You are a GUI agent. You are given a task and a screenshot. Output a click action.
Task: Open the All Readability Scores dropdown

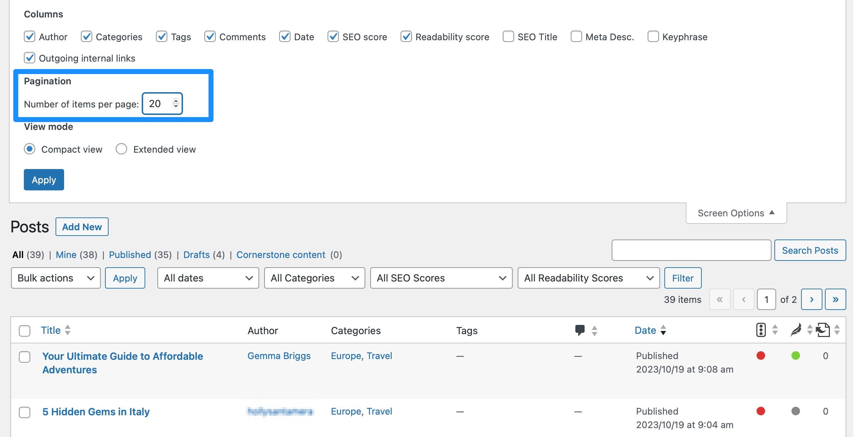point(588,278)
